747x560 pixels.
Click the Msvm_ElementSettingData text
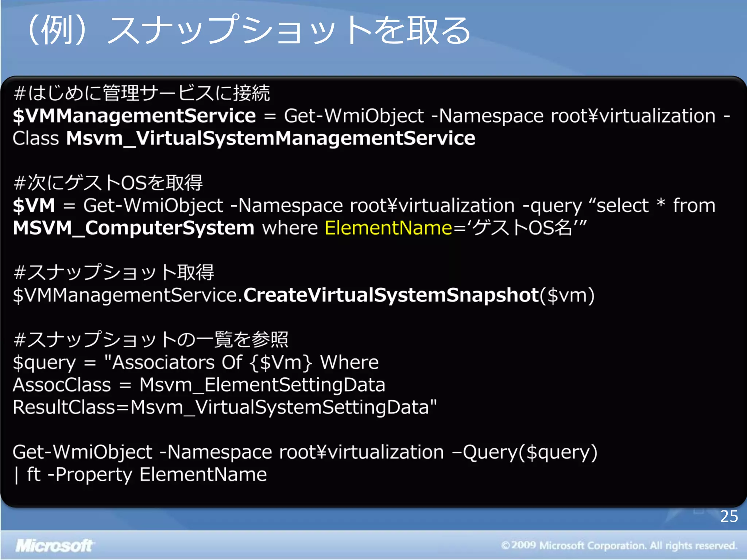pyautogui.click(x=262, y=385)
